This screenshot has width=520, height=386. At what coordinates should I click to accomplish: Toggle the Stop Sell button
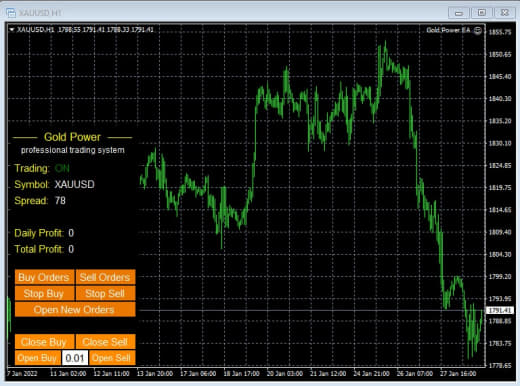[105, 293]
